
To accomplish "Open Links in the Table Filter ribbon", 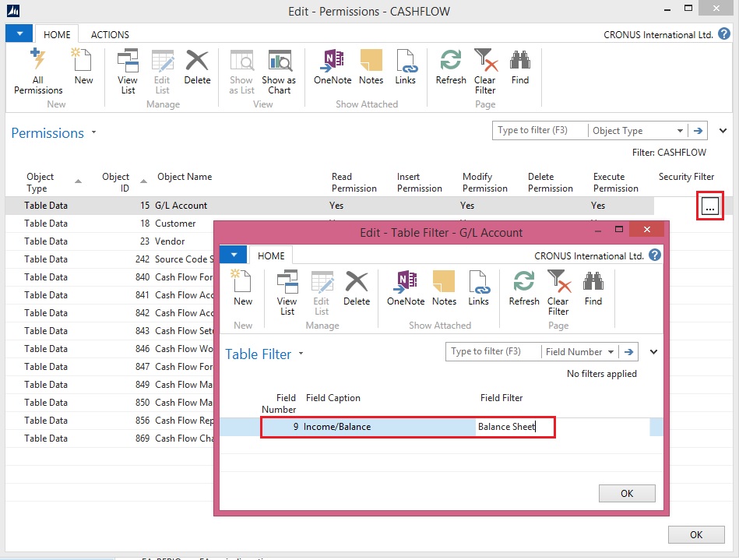I will point(478,289).
